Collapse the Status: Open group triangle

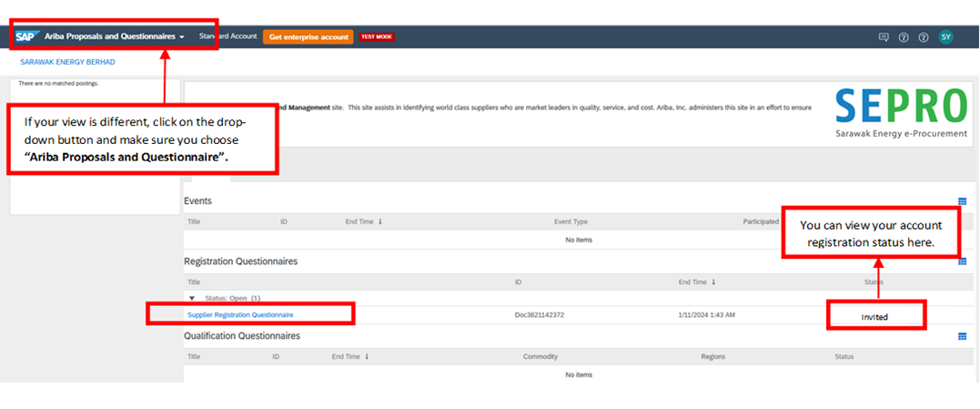click(x=192, y=298)
